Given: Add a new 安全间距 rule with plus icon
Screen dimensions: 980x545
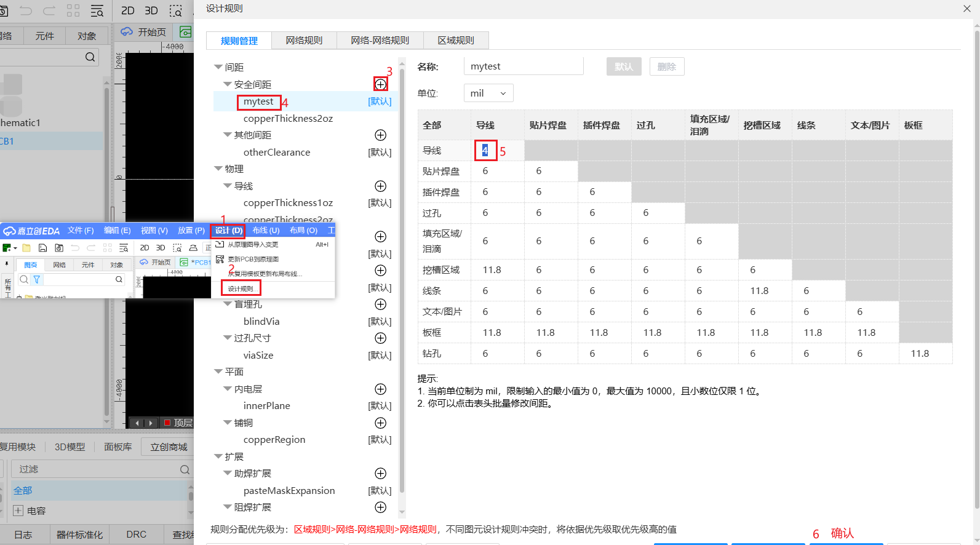Looking at the screenshot, I should (x=381, y=84).
